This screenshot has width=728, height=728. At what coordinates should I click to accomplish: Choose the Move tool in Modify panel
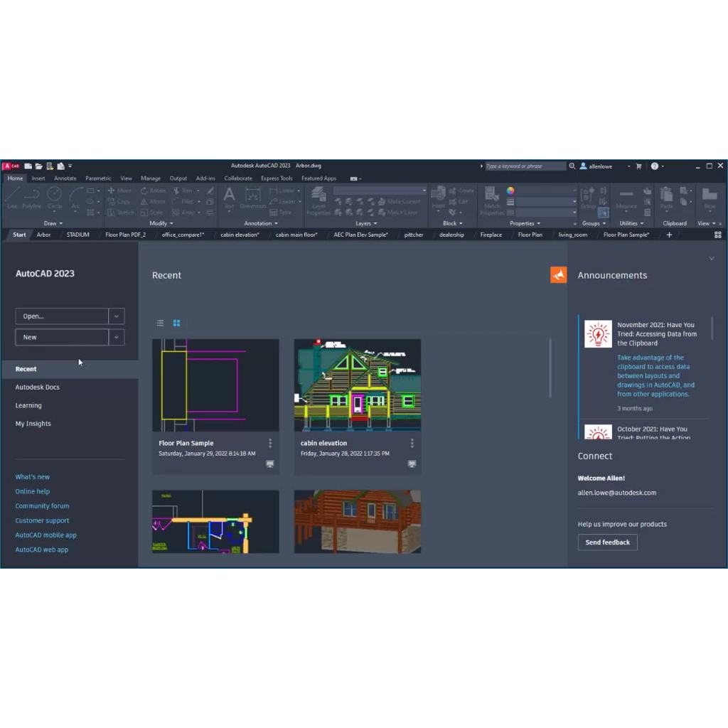click(119, 191)
